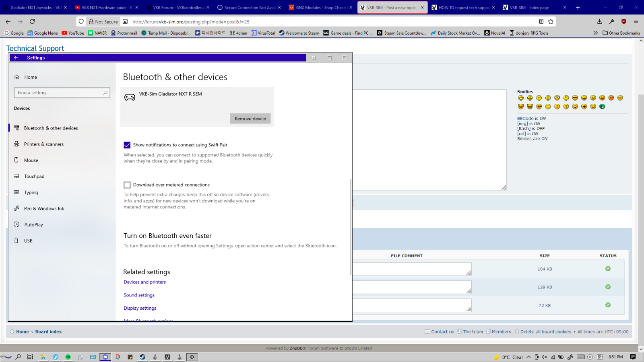Viewport: 644px width, 362px height.
Task: Uncheck Show notifications using Swift Pair
Action: click(x=127, y=145)
